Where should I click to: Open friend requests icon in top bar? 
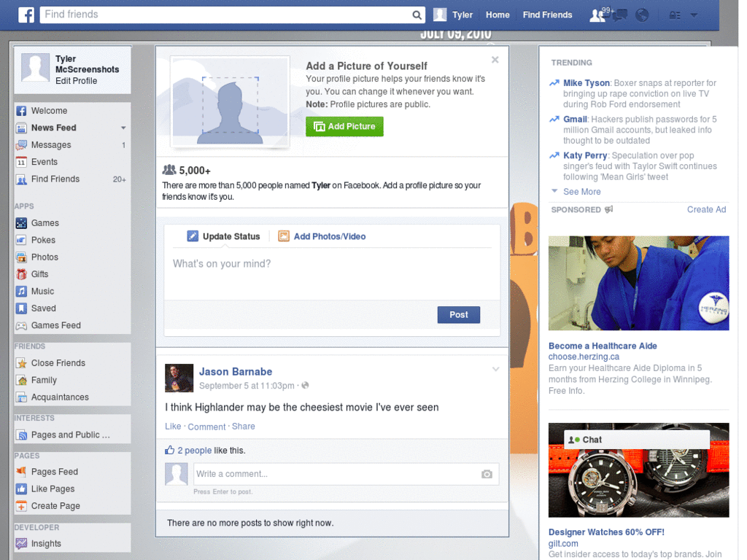point(597,15)
